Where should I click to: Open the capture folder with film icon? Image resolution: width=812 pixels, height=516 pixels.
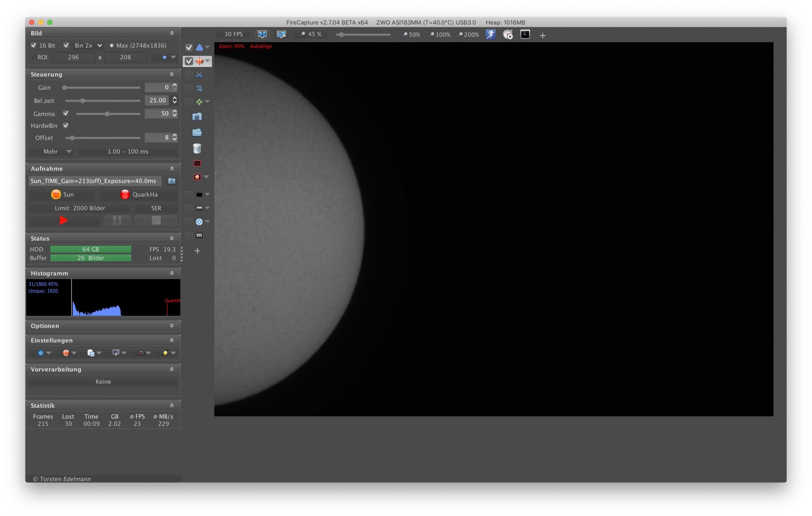pos(197,117)
